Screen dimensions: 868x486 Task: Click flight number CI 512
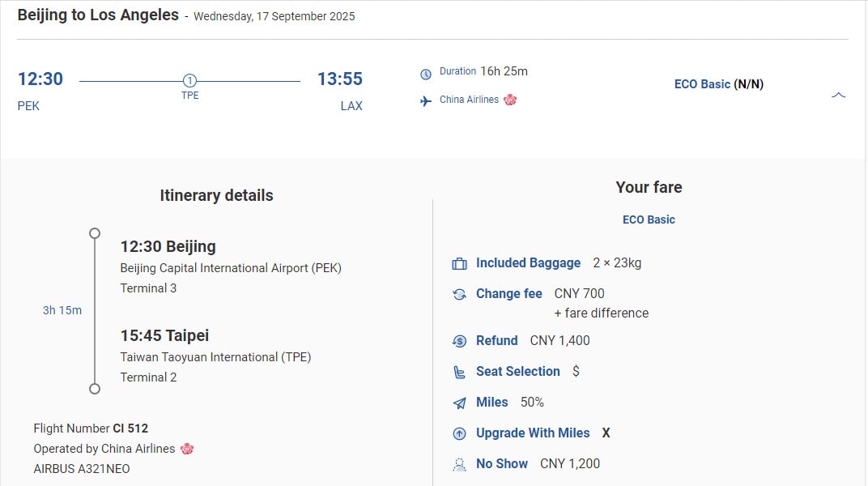click(x=130, y=428)
